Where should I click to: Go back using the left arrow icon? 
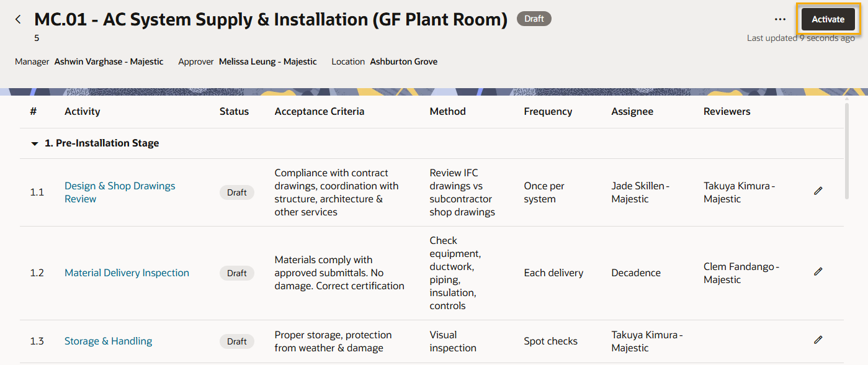[18, 19]
